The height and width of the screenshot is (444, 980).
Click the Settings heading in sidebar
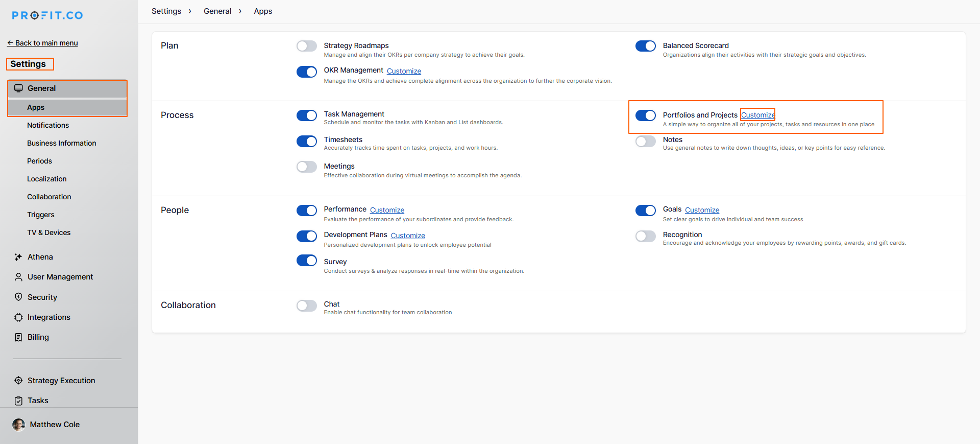[28, 64]
